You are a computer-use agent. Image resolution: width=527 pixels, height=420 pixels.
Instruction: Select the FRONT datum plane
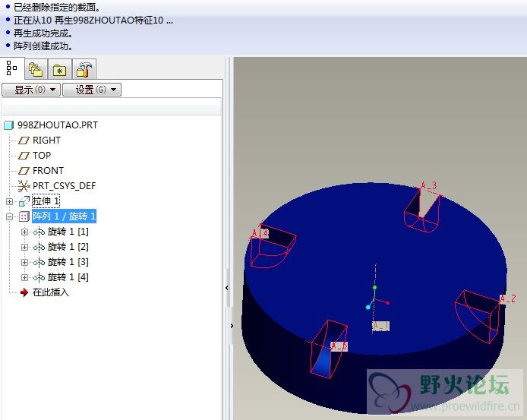[48, 170]
